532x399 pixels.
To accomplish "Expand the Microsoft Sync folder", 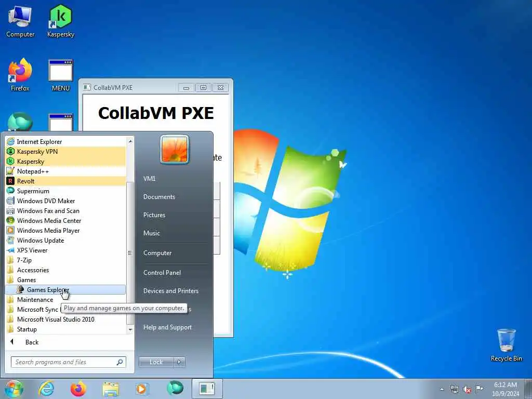I will pos(33,310).
